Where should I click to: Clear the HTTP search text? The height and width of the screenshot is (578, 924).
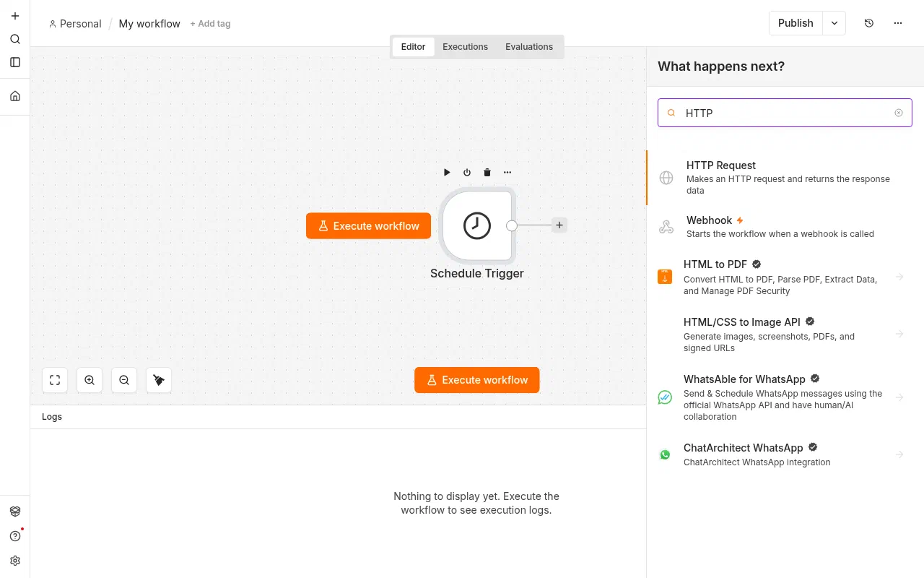pyautogui.click(x=899, y=113)
